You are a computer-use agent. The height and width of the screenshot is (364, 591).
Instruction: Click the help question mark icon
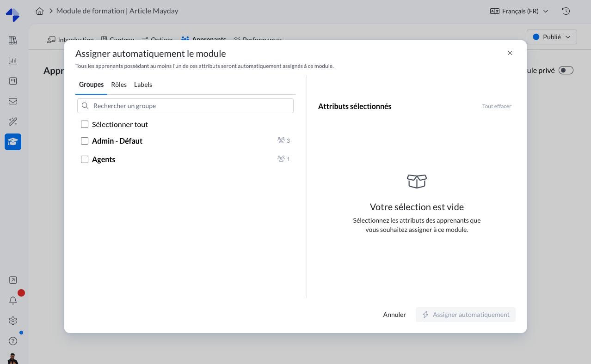tap(13, 341)
